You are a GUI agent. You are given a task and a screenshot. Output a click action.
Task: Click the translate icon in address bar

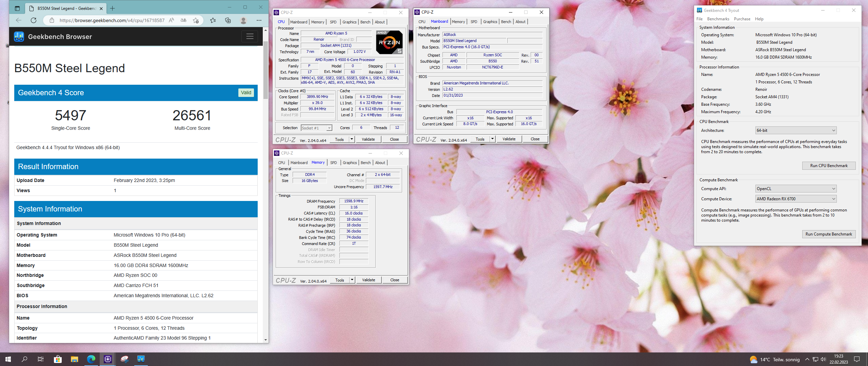pyautogui.click(x=183, y=20)
